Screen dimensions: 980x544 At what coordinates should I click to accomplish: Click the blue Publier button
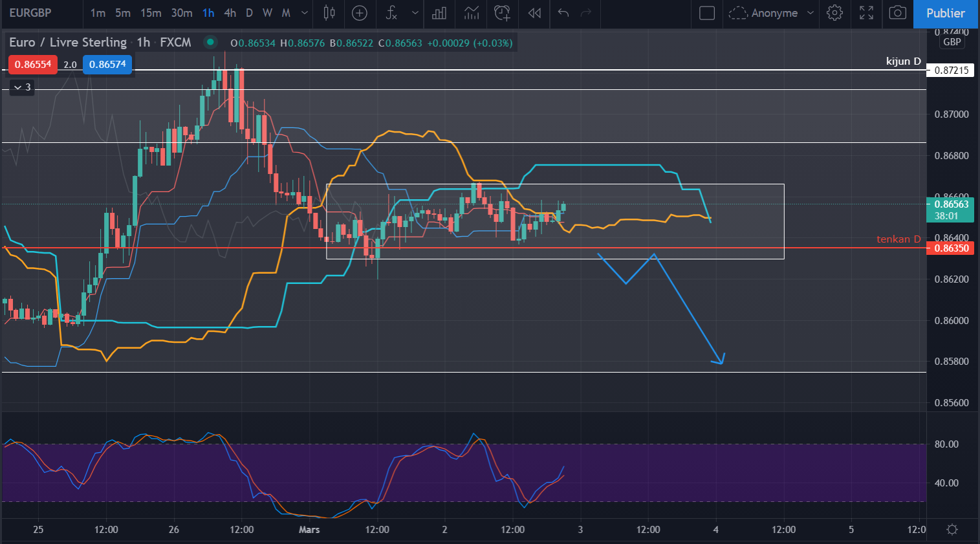pyautogui.click(x=945, y=13)
